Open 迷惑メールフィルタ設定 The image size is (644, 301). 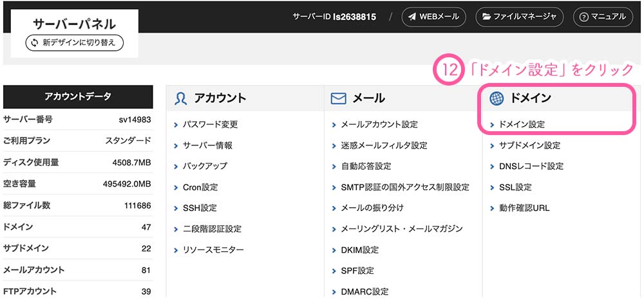[x=384, y=145]
